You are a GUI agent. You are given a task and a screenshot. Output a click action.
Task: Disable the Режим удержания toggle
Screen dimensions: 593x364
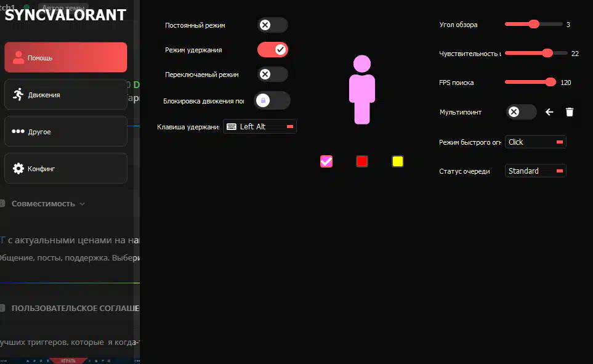pyautogui.click(x=272, y=50)
